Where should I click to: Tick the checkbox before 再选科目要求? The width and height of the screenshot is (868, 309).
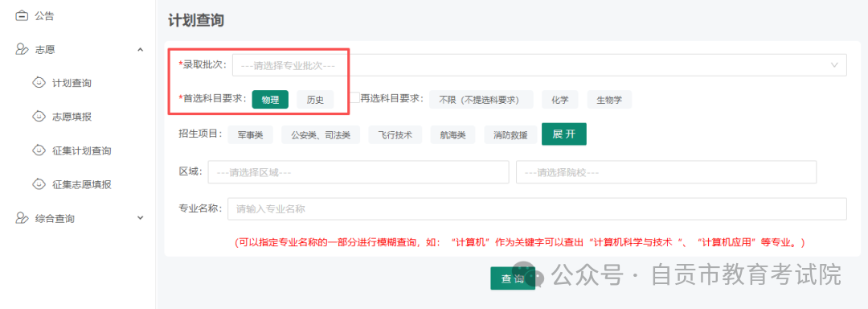354,98
